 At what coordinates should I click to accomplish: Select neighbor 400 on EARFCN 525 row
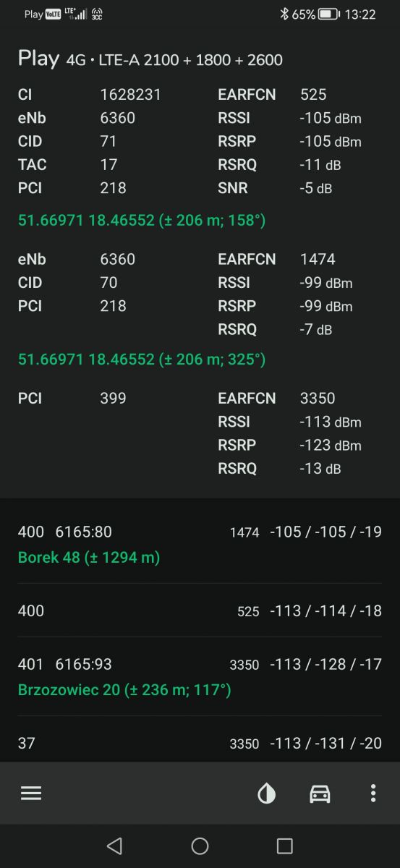coord(200,610)
